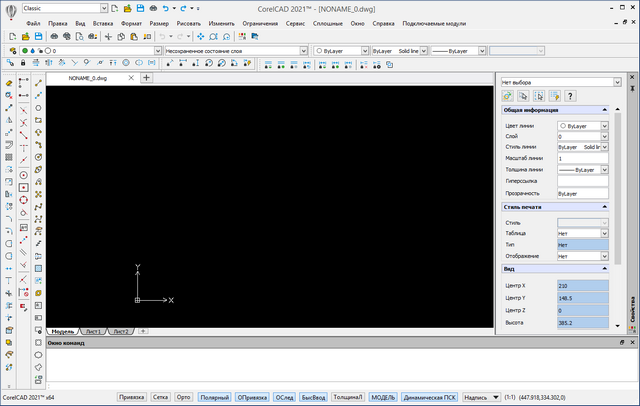Click the Save icon in the standard toolbar
The image size is (640, 406).
tap(37, 36)
